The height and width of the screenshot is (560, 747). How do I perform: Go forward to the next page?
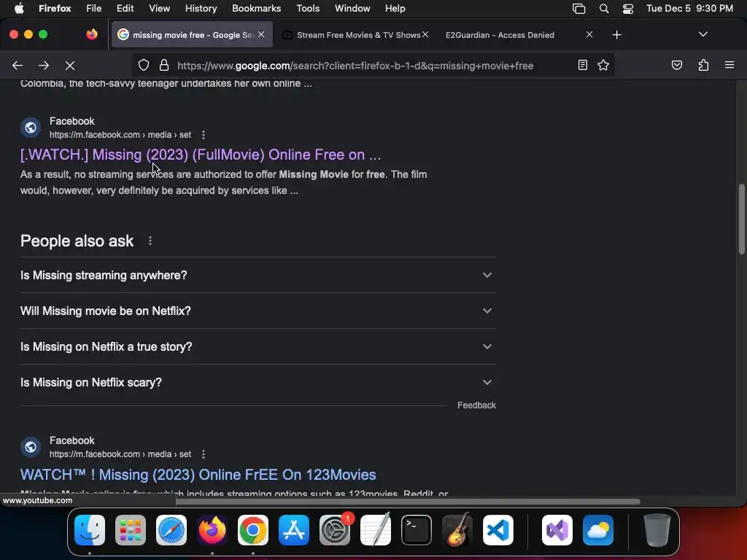pos(44,65)
